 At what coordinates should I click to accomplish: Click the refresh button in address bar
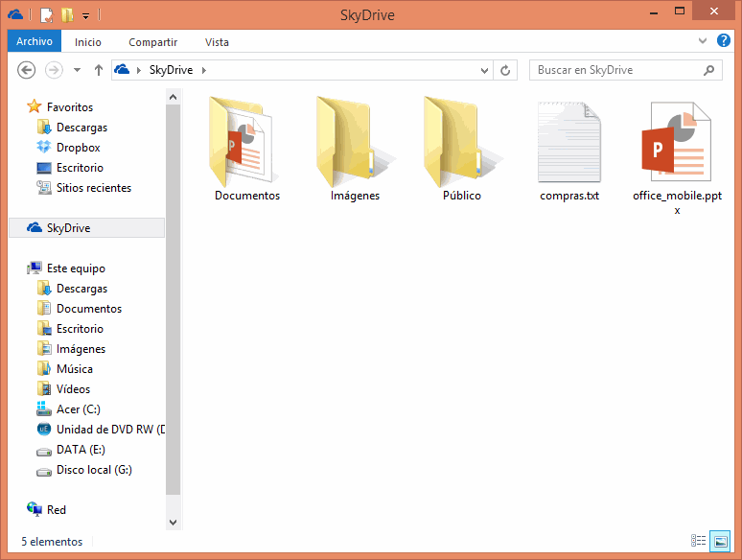507,70
